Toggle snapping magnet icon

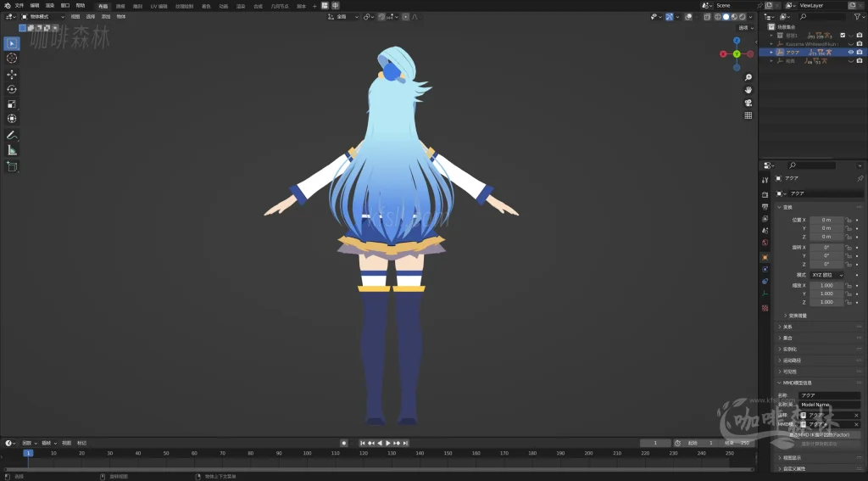pos(381,17)
